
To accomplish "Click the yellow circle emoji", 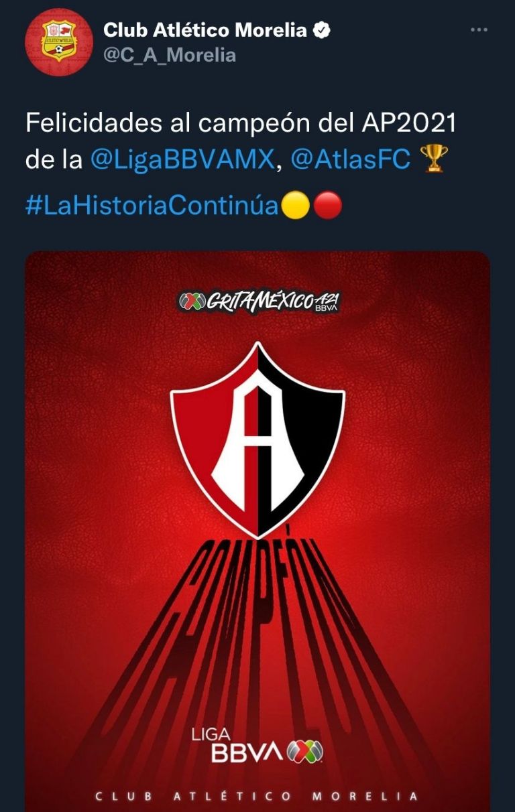I will pos(295,206).
